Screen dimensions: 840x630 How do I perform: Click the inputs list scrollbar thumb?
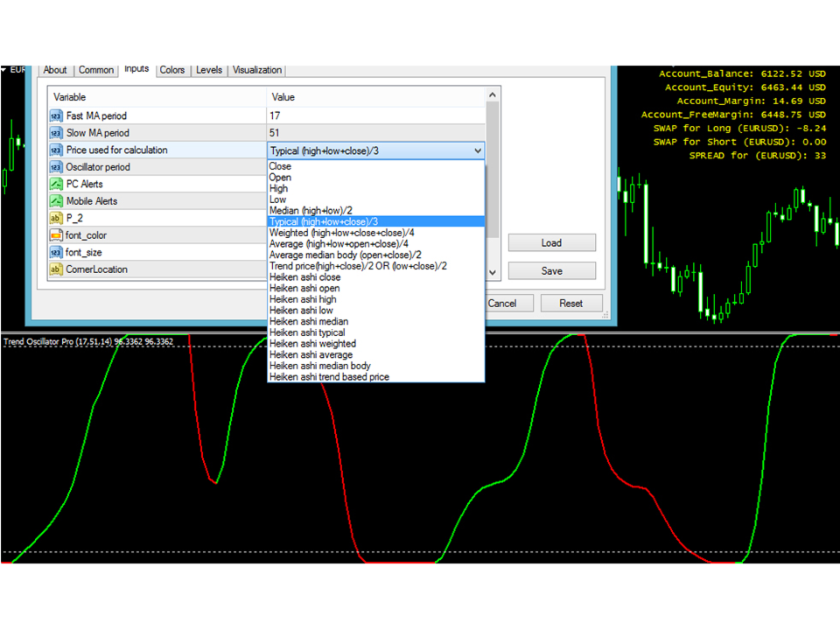[x=493, y=169]
